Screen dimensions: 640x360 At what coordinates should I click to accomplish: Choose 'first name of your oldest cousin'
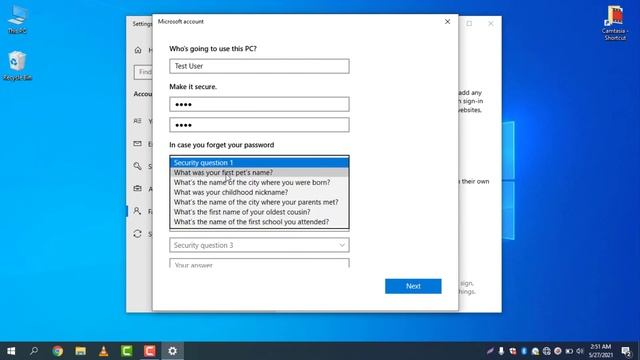coord(259,212)
